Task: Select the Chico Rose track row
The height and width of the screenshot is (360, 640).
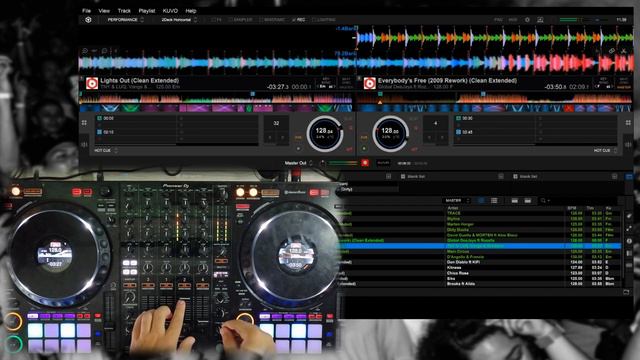Action: pyautogui.click(x=480, y=273)
